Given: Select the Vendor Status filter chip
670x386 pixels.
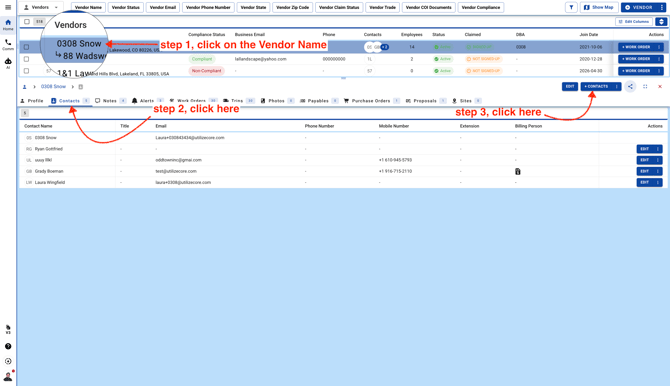Looking at the screenshot, I should 126,7.
